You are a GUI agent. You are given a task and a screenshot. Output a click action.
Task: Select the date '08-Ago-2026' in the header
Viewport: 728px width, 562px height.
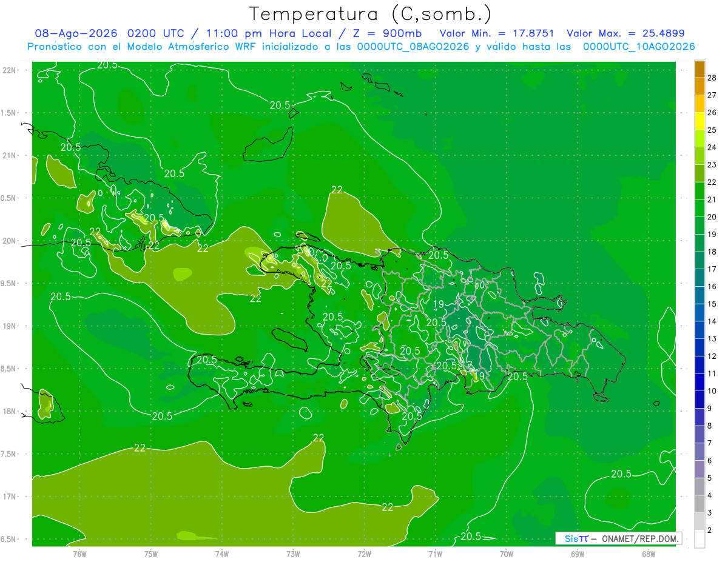pyautogui.click(x=76, y=33)
